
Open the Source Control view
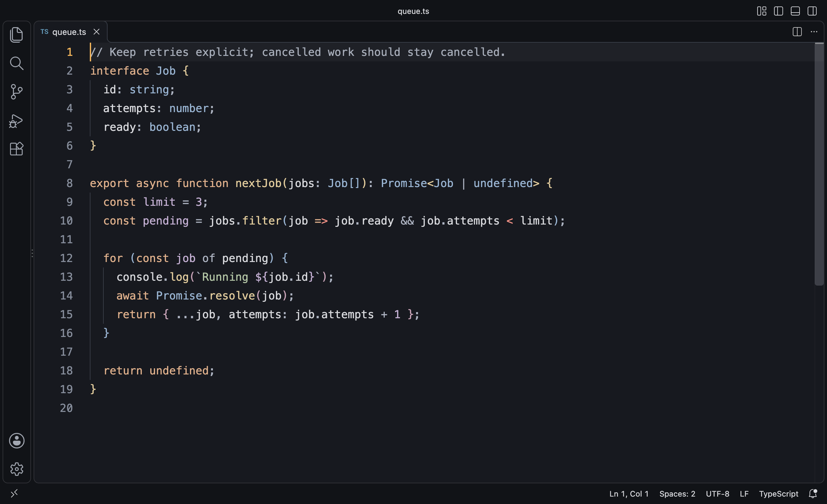(16, 92)
